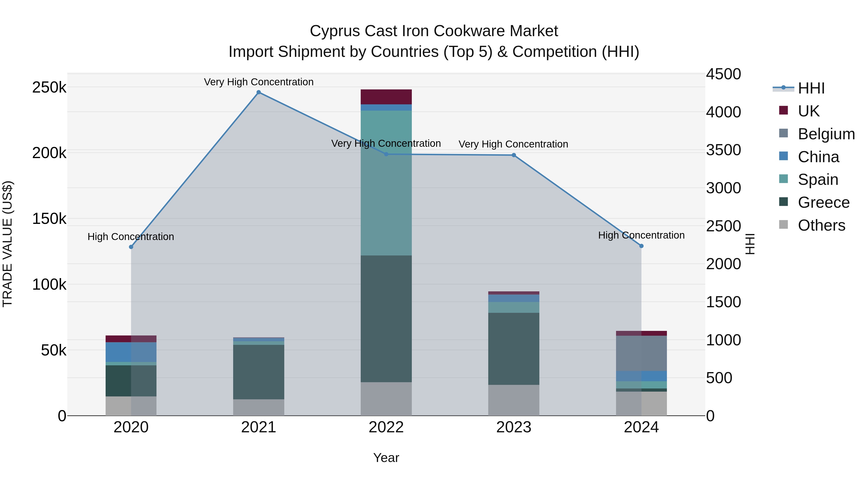Click the 2024 x-axis label
868x488 pixels.
[642, 427]
